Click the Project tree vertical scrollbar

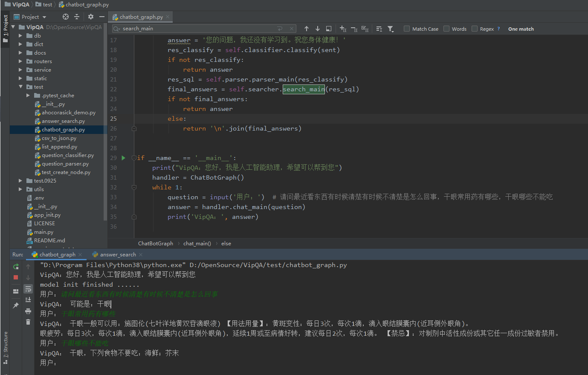click(x=105, y=122)
